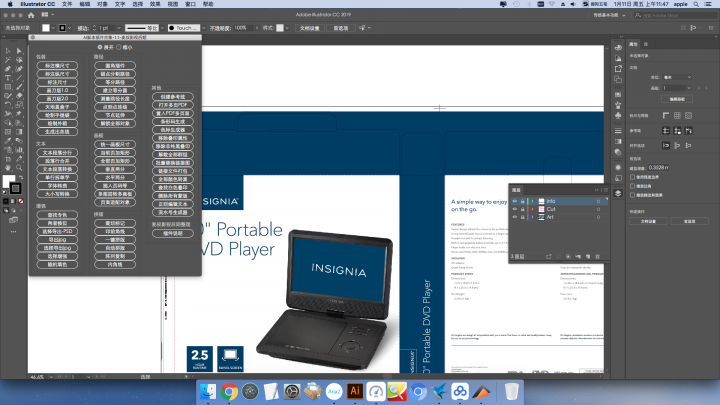Open Chrome from the Dock
The width and height of the screenshot is (720, 405).
pyautogui.click(x=229, y=391)
